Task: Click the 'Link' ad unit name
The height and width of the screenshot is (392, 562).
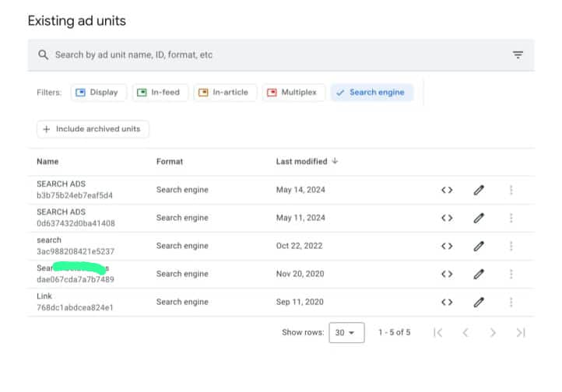Action: point(44,296)
